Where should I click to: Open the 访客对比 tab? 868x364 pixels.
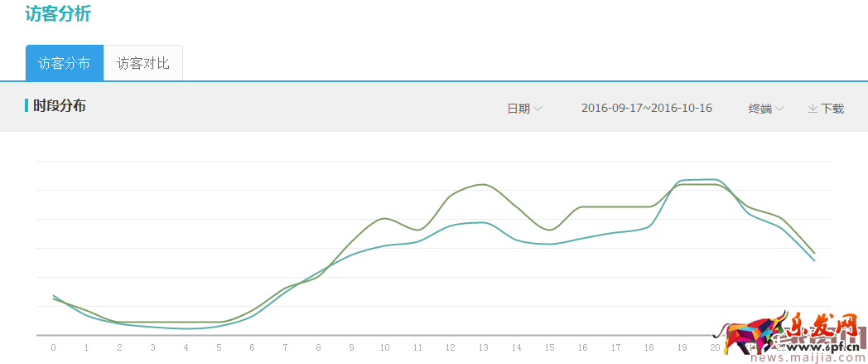(142, 63)
